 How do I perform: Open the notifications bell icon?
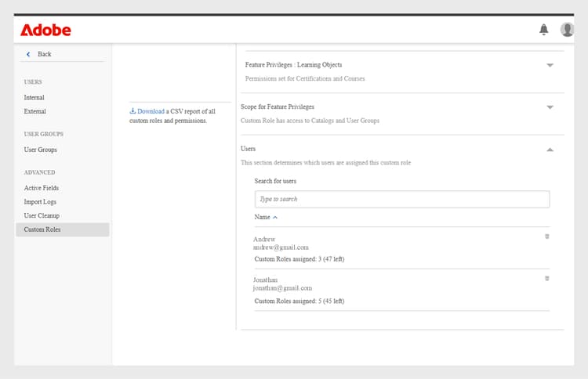point(543,30)
